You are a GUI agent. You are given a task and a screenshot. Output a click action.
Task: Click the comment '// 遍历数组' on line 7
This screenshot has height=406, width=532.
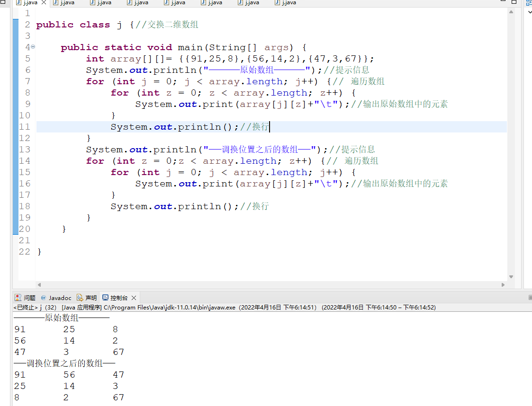pyautogui.click(x=358, y=81)
